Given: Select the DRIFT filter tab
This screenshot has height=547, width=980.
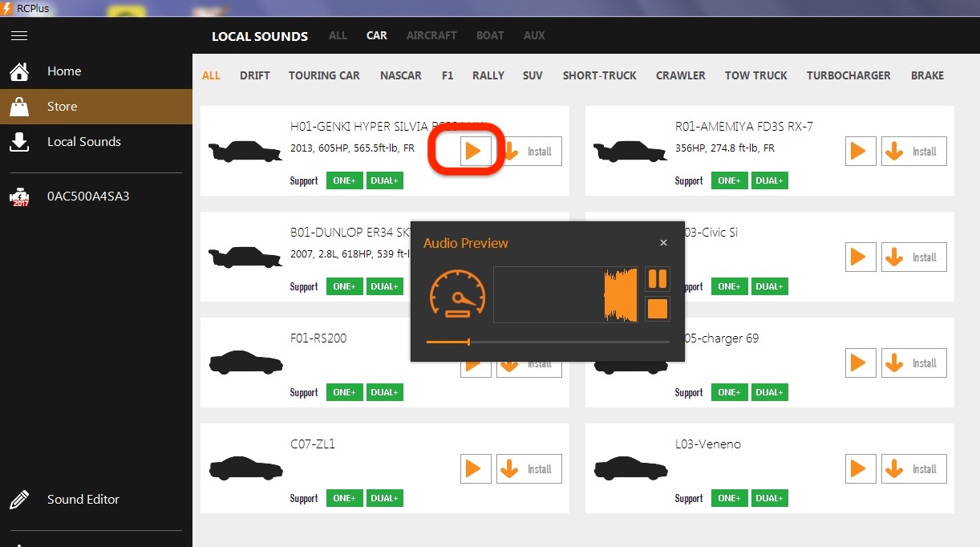Looking at the screenshot, I should [x=254, y=75].
